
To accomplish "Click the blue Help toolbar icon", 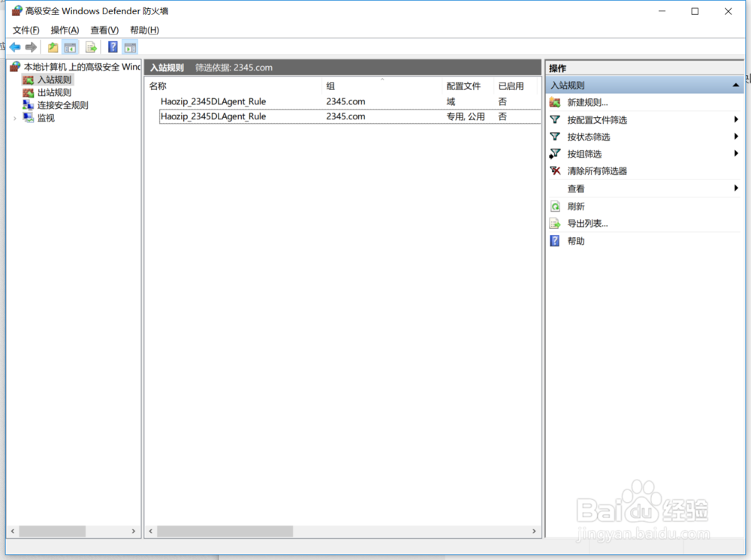I will 113,47.
